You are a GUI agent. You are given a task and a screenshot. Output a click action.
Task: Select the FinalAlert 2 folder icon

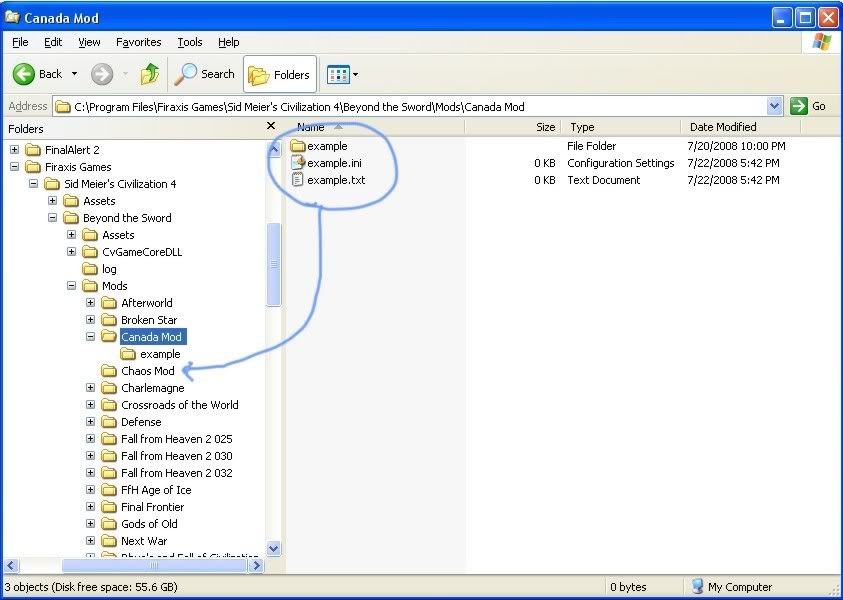click(33, 149)
